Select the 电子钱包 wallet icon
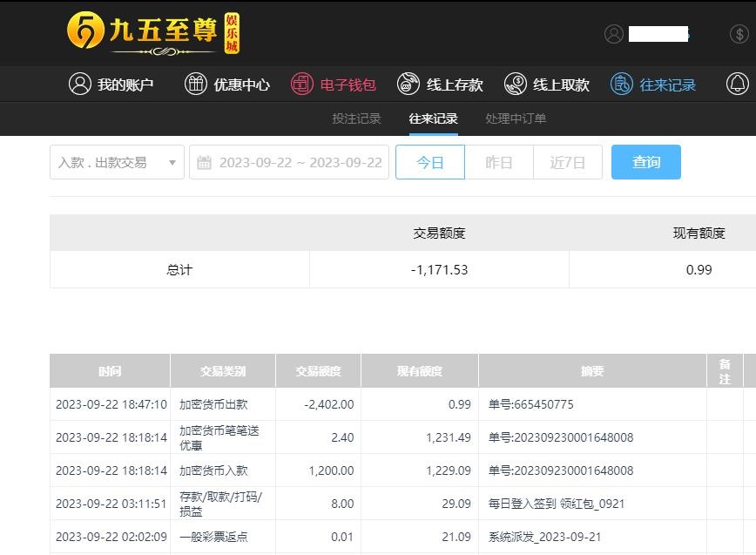Viewport: 756px width, 555px height. tap(302, 85)
